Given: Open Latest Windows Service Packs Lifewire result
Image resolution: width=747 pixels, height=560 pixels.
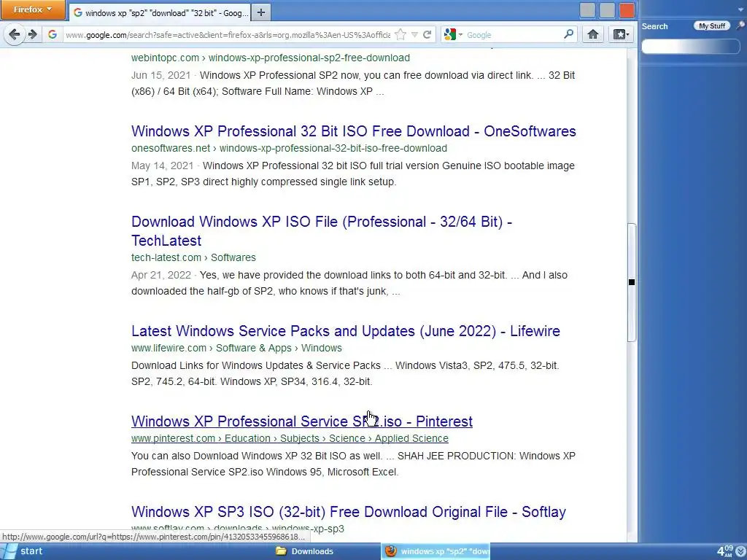Looking at the screenshot, I should coord(345,331).
